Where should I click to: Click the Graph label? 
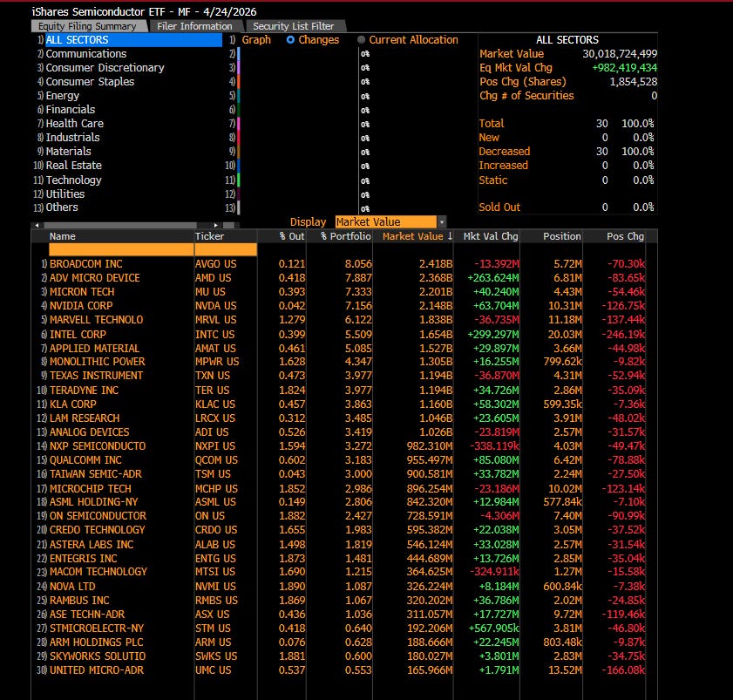[256, 40]
